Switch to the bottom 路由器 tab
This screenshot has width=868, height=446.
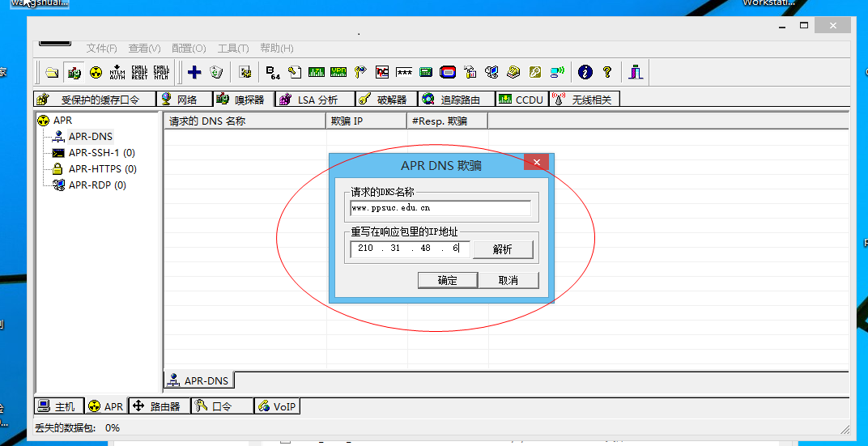click(x=160, y=406)
